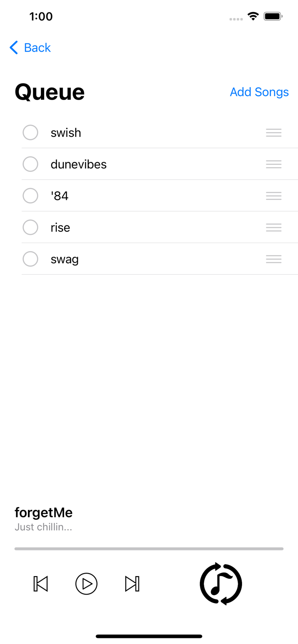Tap the reorder handle for swish
This screenshot has width=298, height=644.
(273, 133)
